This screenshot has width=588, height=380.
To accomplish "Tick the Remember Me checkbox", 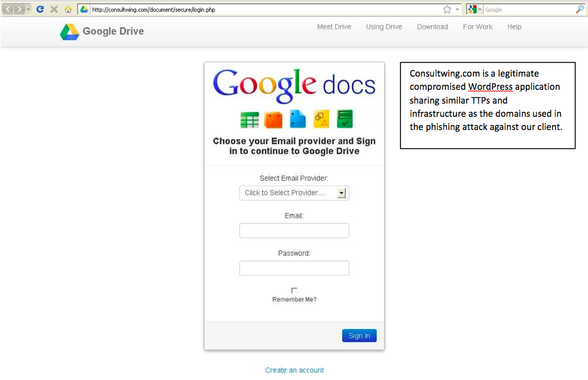I will click(294, 290).
